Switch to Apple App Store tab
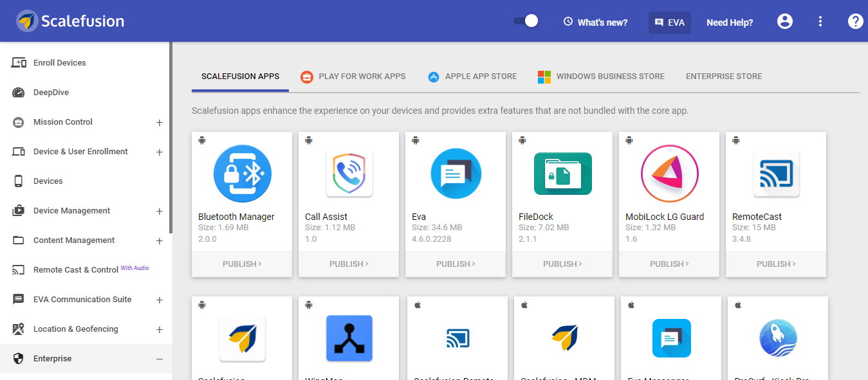868x380 pixels. point(472,77)
